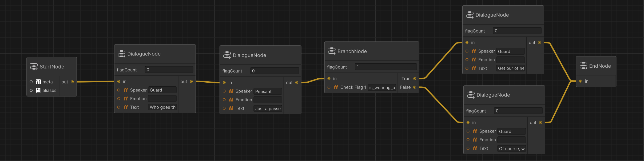Click the string icon beside Text in Peasant node
This screenshot has height=161, width=644.
[x=231, y=108]
